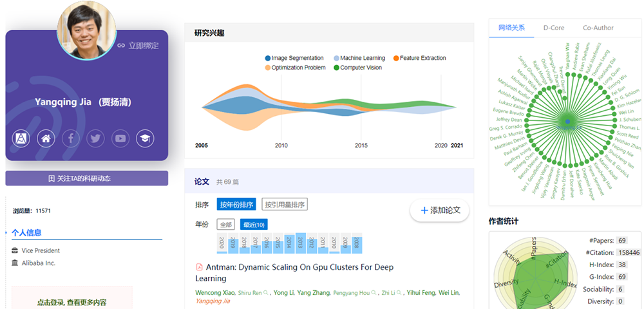Select the 全部 all-years filter
644x309 pixels.
[225, 225]
